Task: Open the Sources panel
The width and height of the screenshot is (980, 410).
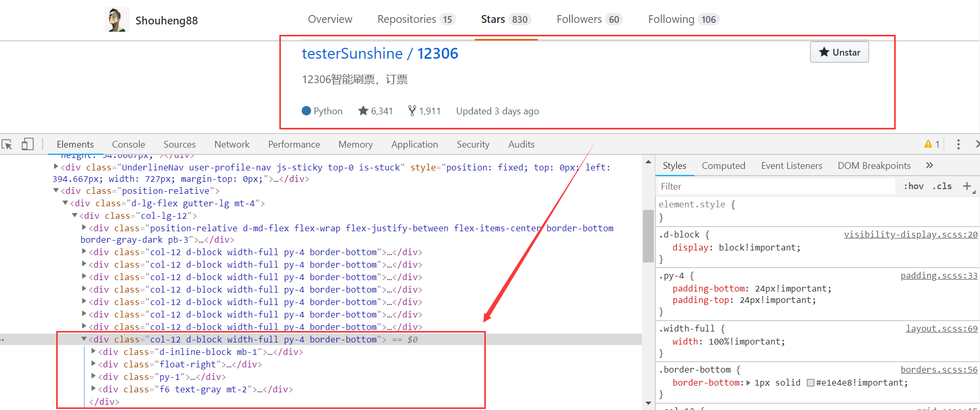Action: pyautogui.click(x=179, y=144)
